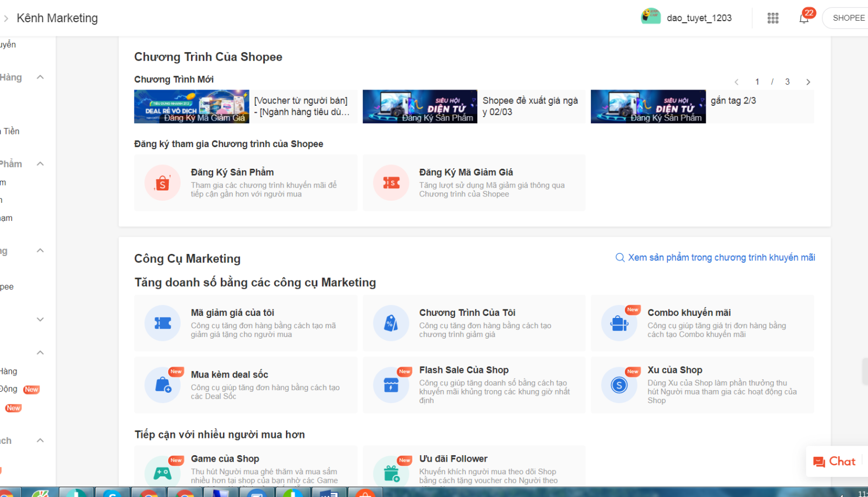
Task: Collapse the sidebar section ending in Phẩm
Action: (40, 164)
